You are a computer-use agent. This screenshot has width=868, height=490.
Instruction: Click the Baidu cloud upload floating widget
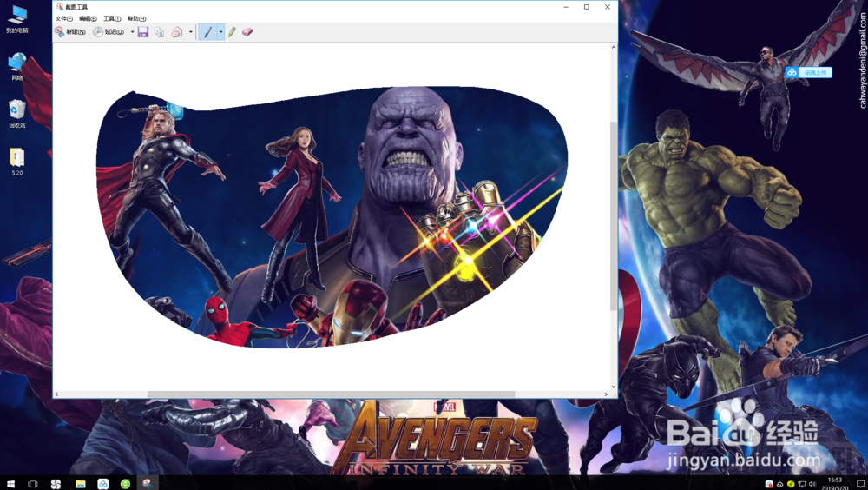[808, 72]
